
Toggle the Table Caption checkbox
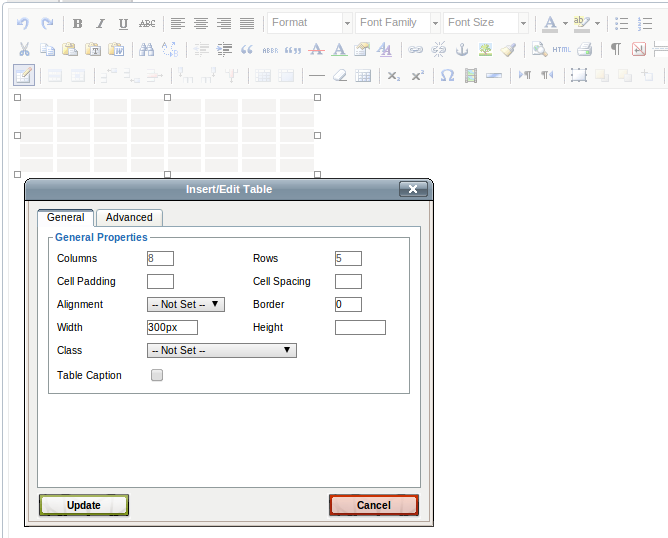pyautogui.click(x=157, y=376)
